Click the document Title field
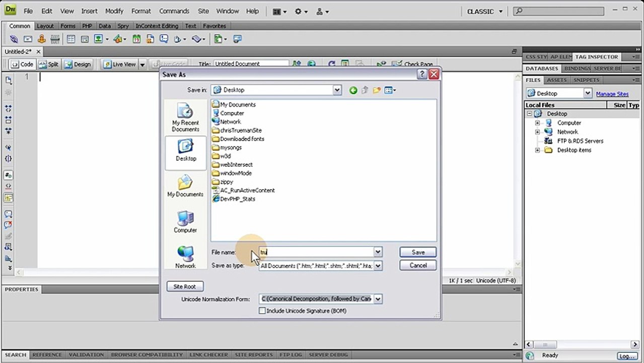Image resolution: width=644 pixels, height=363 pixels. [251, 64]
